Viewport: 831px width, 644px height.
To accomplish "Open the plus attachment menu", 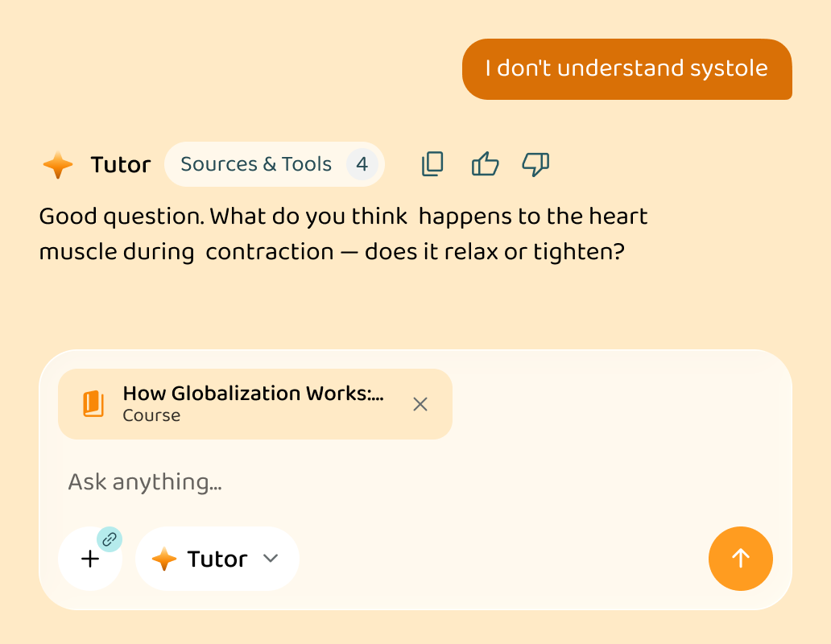I will pyautogui.click(x=90, y=559).
